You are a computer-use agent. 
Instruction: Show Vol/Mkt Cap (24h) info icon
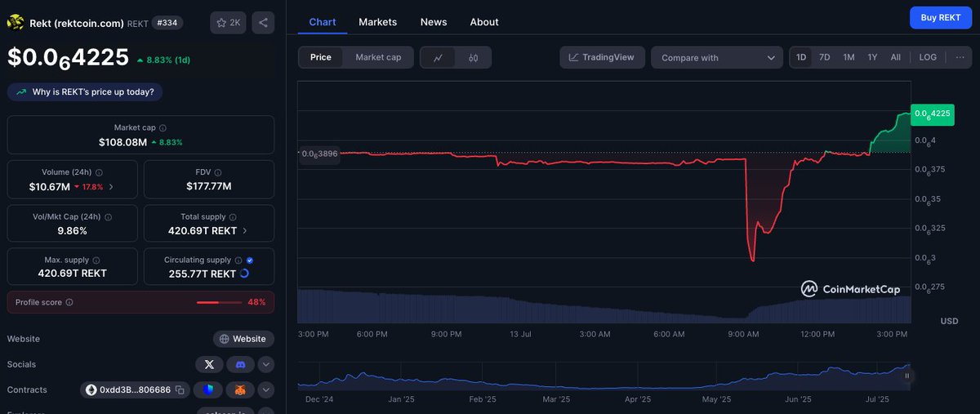[x=107, y=217]
